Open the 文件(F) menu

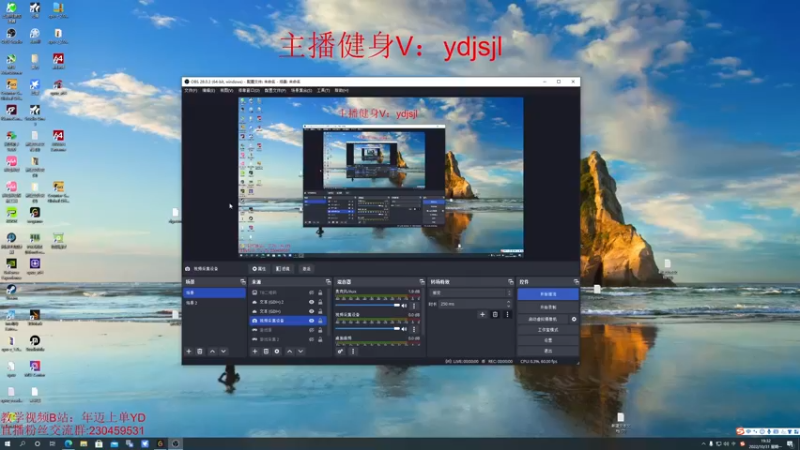(191, 90)
